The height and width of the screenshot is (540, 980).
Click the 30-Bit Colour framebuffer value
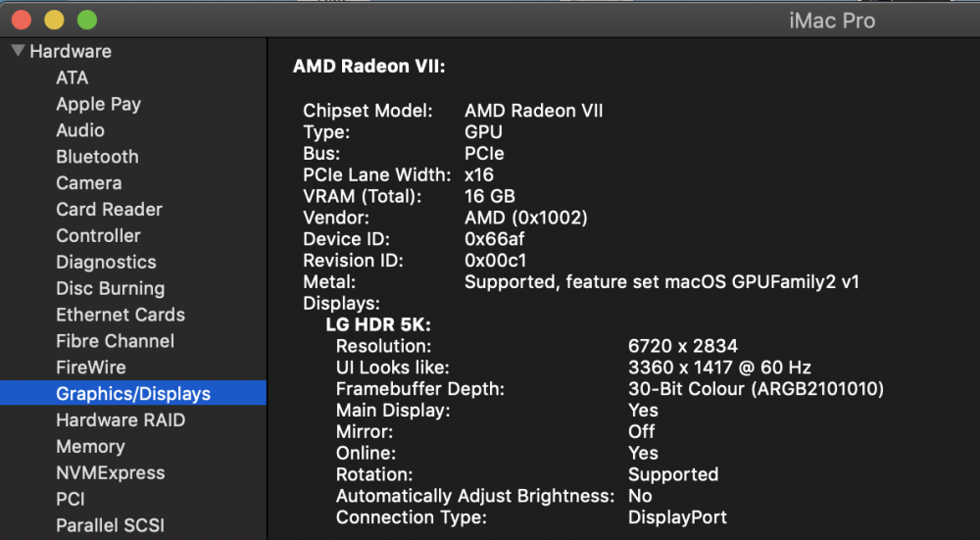pos(756,389)
